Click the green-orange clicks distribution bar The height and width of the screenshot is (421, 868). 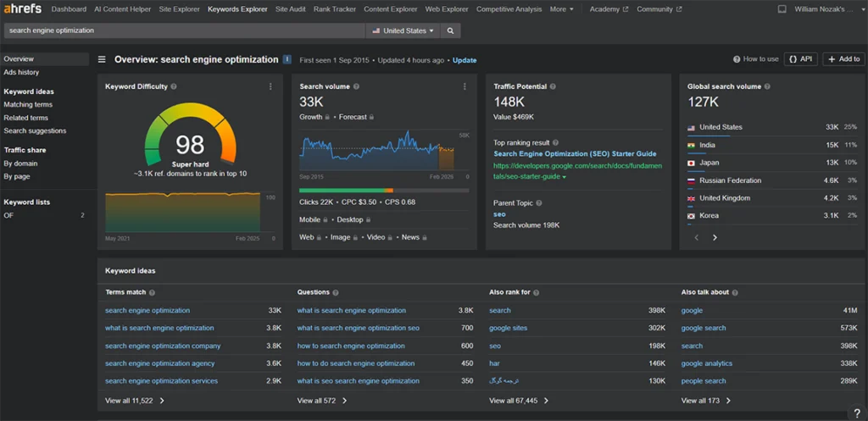384,191
